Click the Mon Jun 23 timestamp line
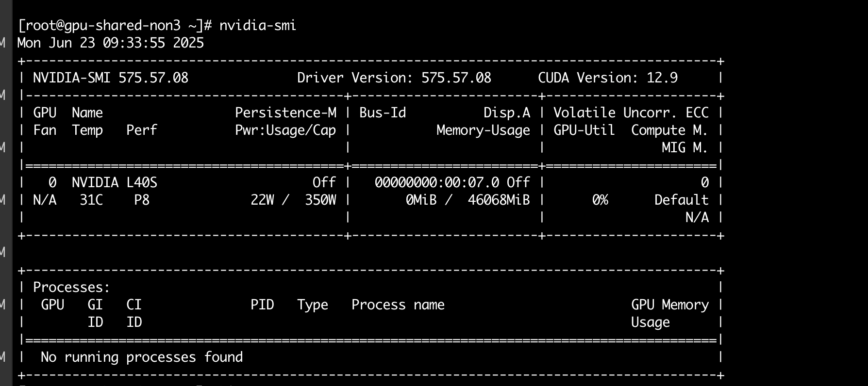The height and width of the screenshot is (386, 868). [111, 43]
